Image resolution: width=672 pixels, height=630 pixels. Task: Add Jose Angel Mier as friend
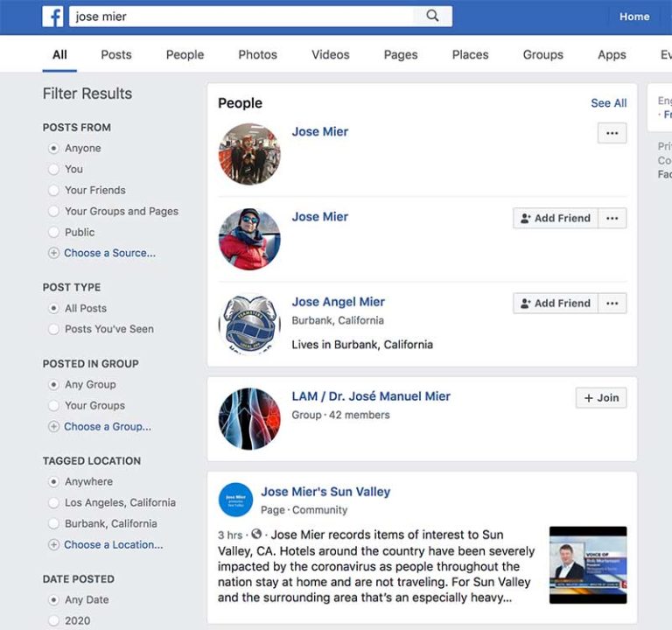click(556, 304)
